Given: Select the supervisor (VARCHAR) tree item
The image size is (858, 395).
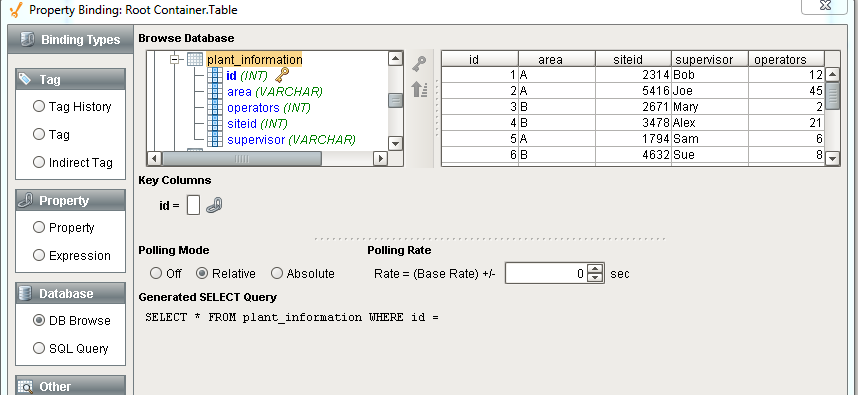Looking at the screenshot, I should pyautogui.click(x=291, y=140).
